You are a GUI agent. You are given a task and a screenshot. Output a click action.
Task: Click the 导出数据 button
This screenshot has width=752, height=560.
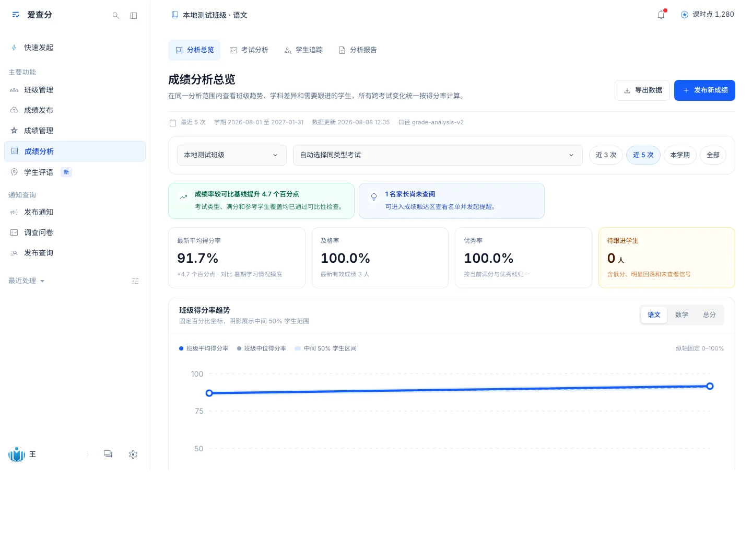pos(642,90)
